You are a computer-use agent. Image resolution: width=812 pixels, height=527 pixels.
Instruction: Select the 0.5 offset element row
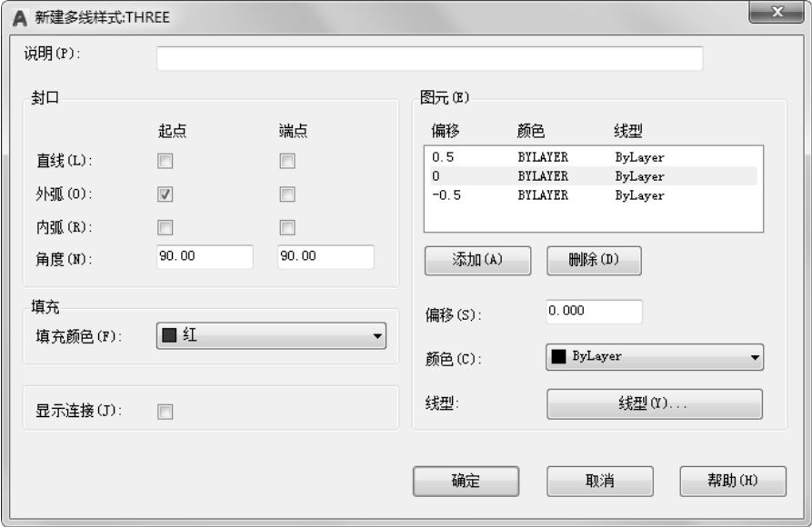(593, 157)
